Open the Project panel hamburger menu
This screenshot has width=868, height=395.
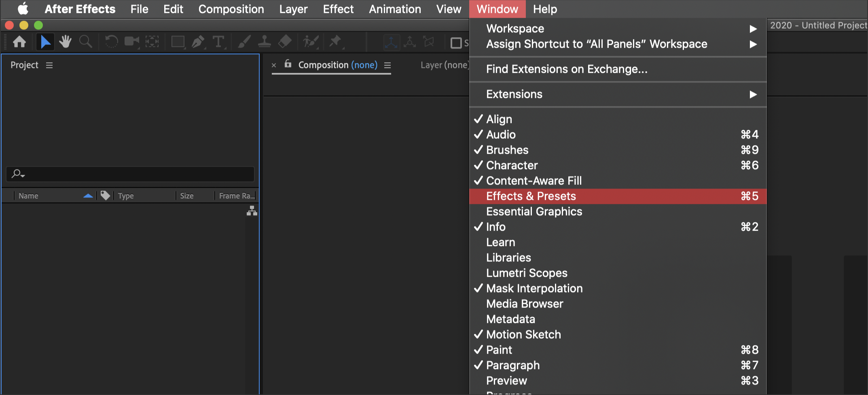click(49, 65)
